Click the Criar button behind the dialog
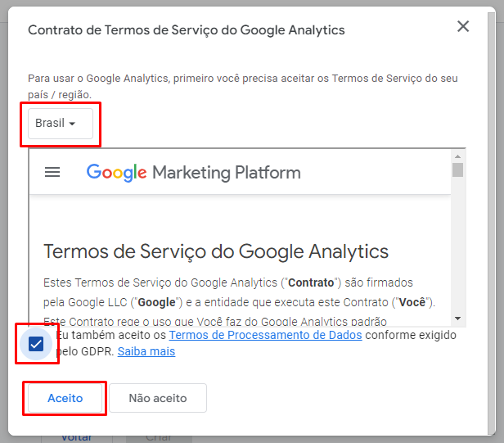 (157, 436)
